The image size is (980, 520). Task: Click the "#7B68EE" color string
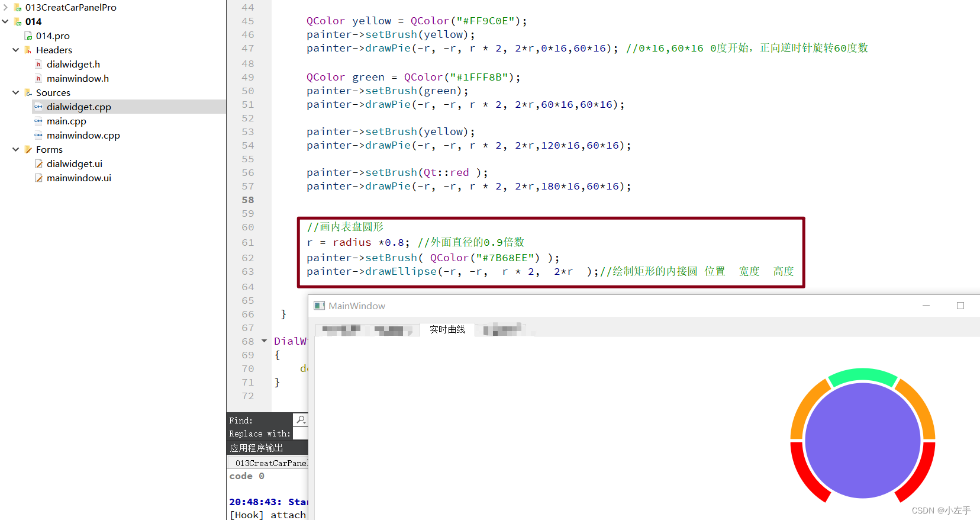click(508, 258)
